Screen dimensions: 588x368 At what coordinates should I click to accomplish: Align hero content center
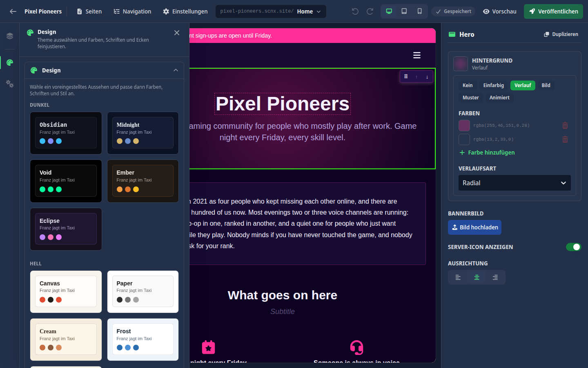click(x=477, y=277)
